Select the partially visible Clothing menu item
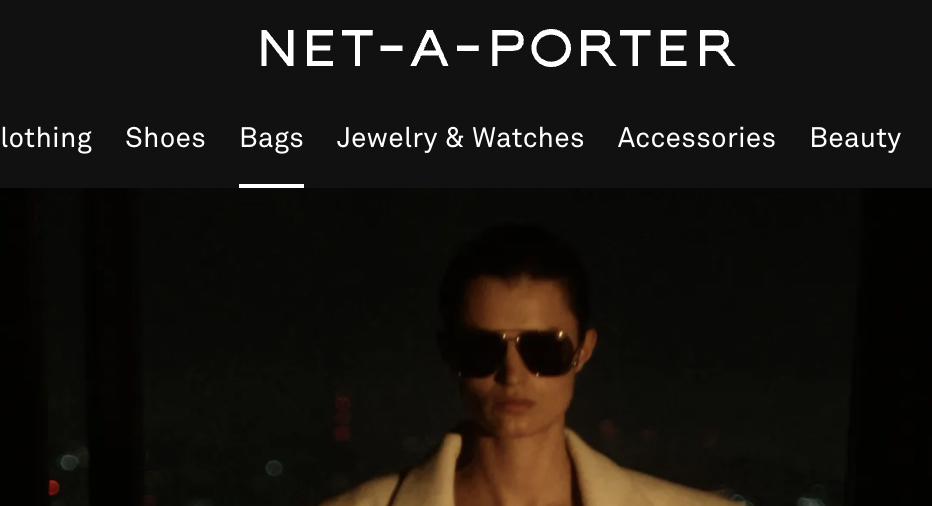Viewport: 932px width, 506px height. (46, 139)
